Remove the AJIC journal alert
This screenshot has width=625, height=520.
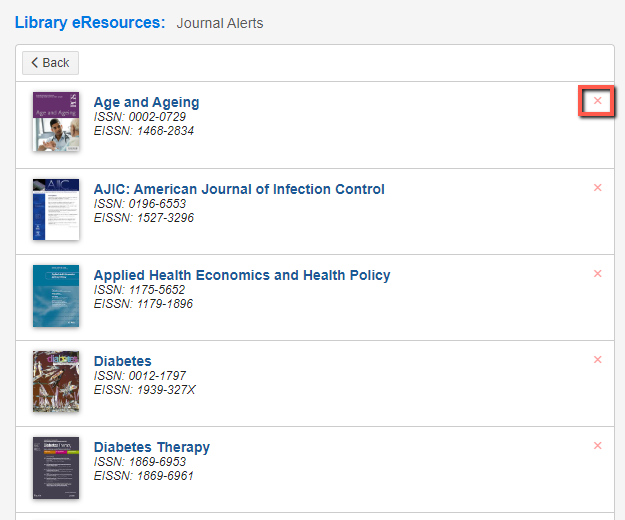(597, 188)
